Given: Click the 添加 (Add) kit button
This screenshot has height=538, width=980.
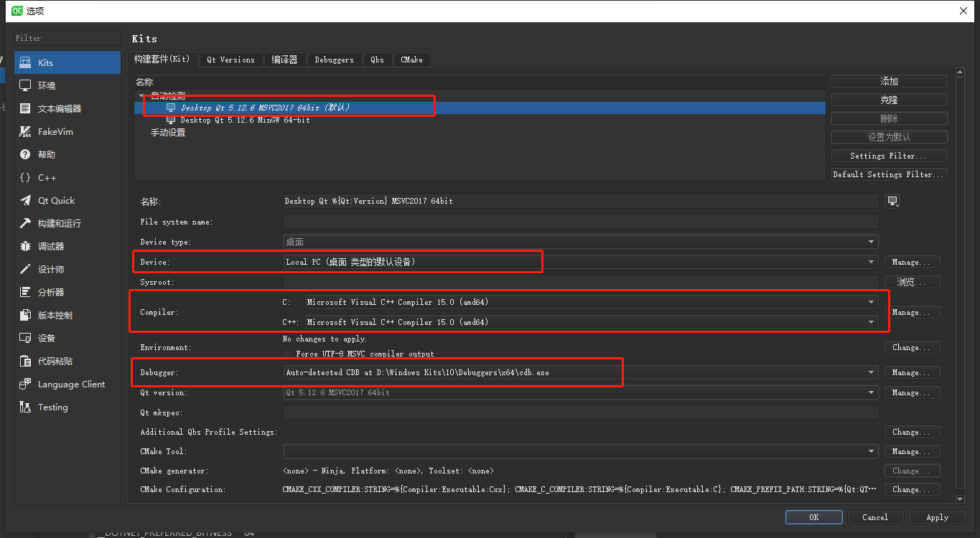Looking at the screenshot, I should pyautogui.click(x=888, y=80).
